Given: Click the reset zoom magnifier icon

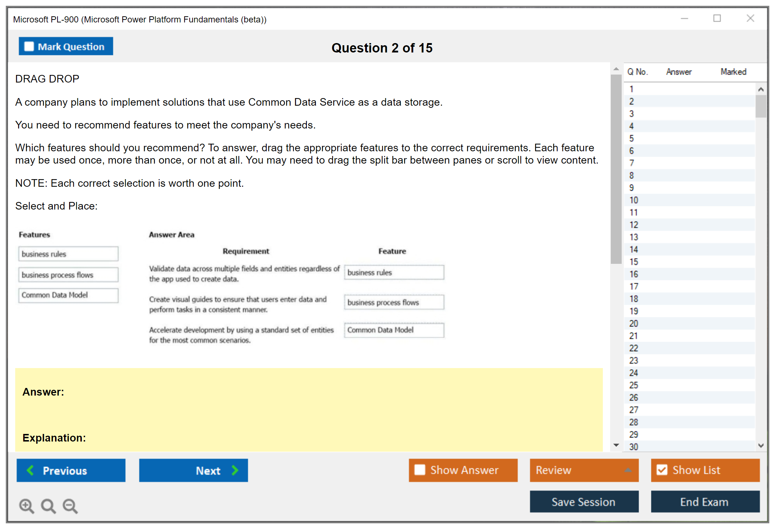Looking at the screenshot, I should [x=48, y=506].
